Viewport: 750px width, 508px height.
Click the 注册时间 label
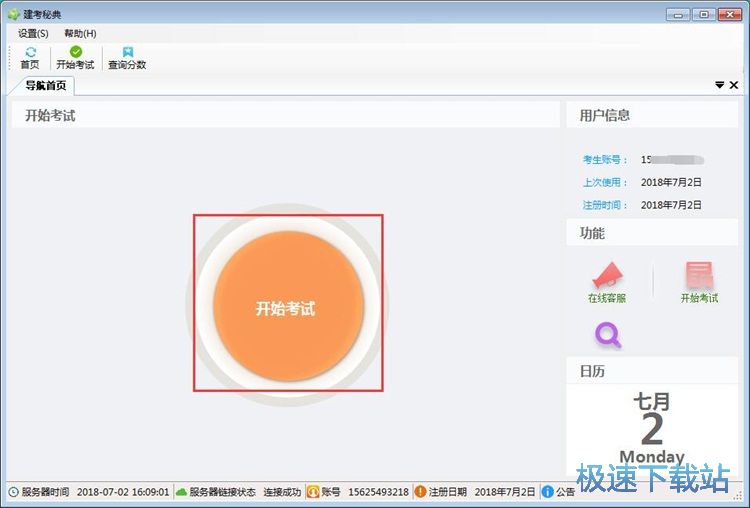coord(605,205)
